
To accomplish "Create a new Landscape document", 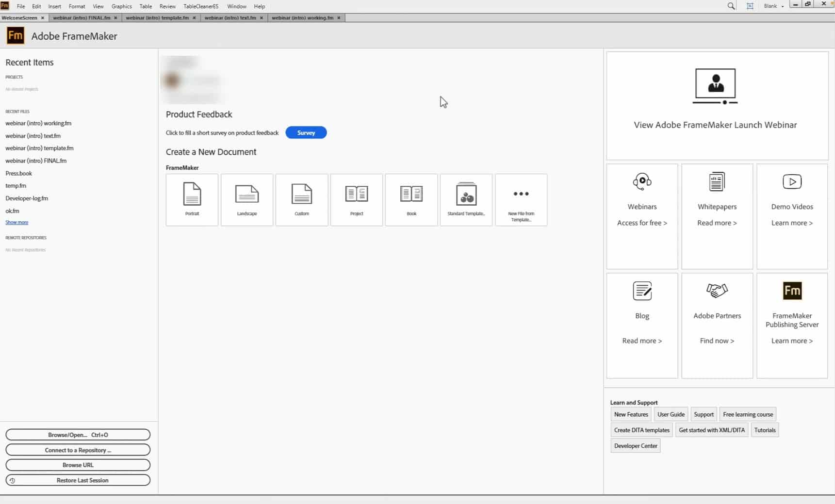I will [x=246, y=199].
